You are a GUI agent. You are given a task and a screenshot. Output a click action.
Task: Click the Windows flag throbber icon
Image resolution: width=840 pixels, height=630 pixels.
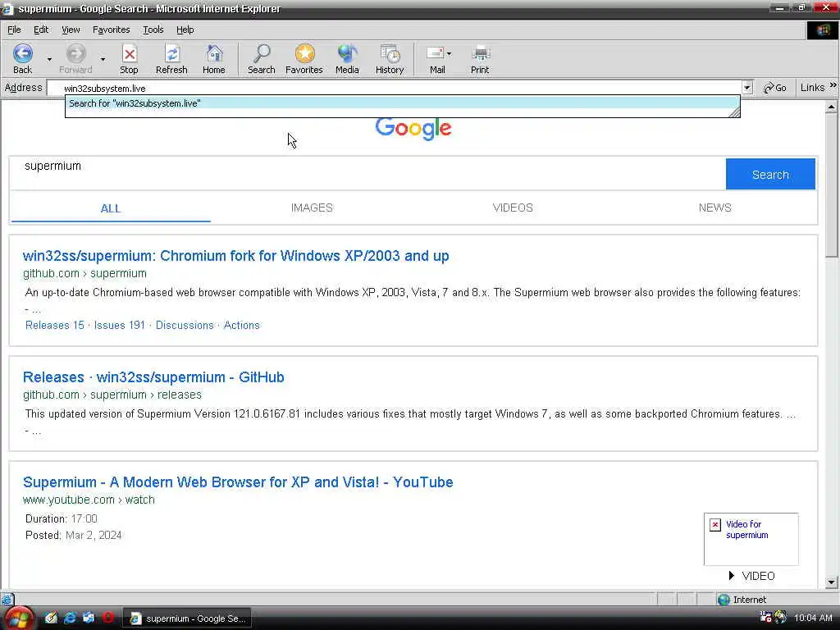(823, 30)
